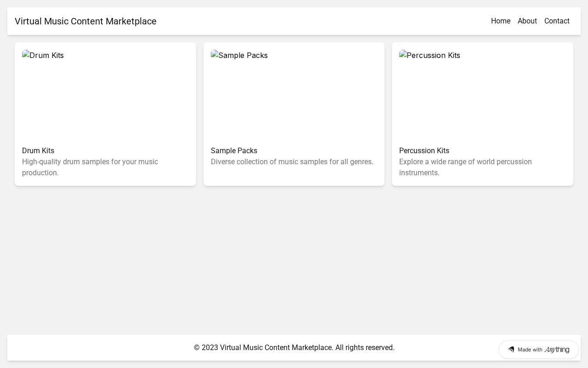The height and width of the screenshot is (368, 588).
Task: Select the Percussion Kits card title
Action: pos(424,150)
